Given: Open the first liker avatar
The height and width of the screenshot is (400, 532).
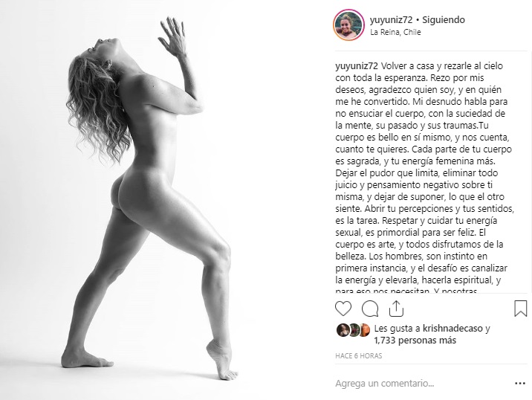Looking at the screenshot, I should coord(343,329).
